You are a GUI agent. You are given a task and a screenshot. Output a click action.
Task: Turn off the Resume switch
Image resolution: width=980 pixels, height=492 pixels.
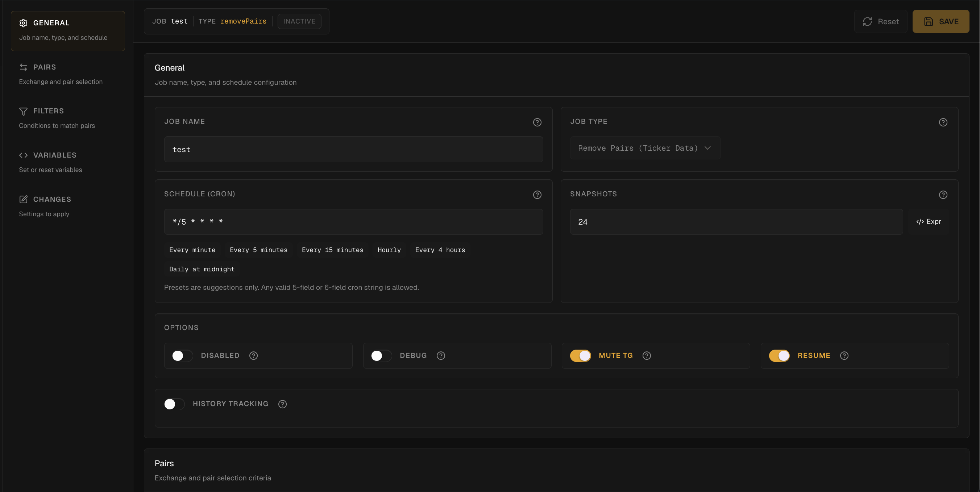coord(780,355)
